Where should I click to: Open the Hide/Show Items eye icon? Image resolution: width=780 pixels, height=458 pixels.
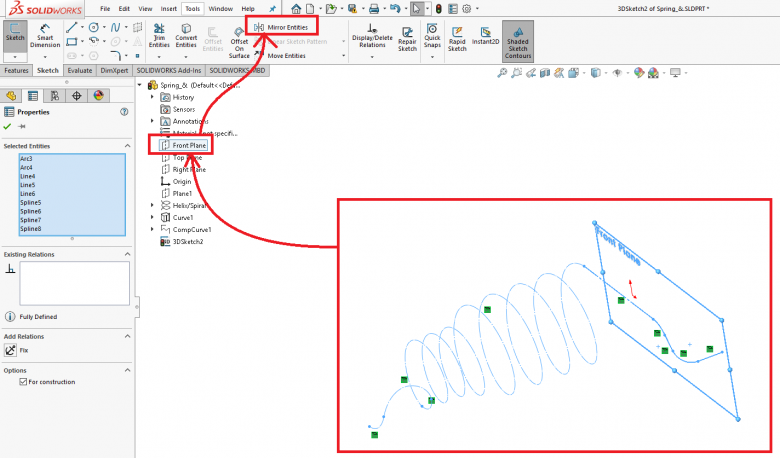point(617,73)
